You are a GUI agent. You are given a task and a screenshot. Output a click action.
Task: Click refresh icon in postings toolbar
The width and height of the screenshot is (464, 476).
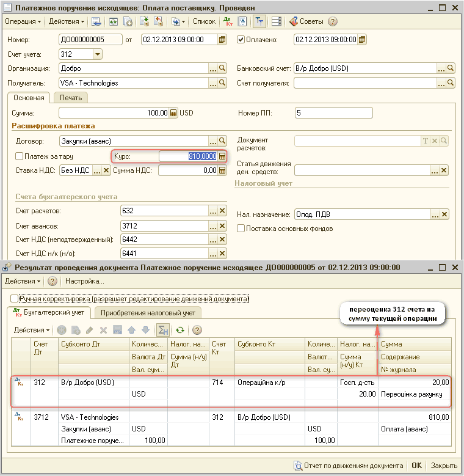[x=180, y=330]
